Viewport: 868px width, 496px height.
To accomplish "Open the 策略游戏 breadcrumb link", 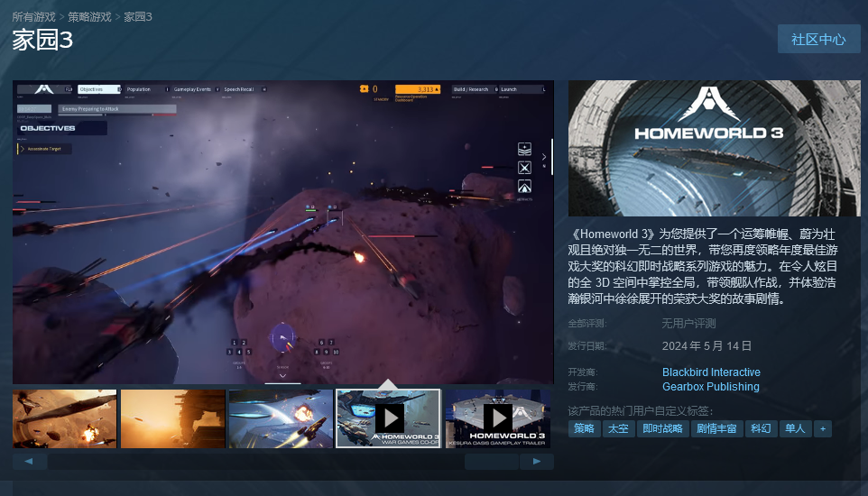I will coord(89,16).
